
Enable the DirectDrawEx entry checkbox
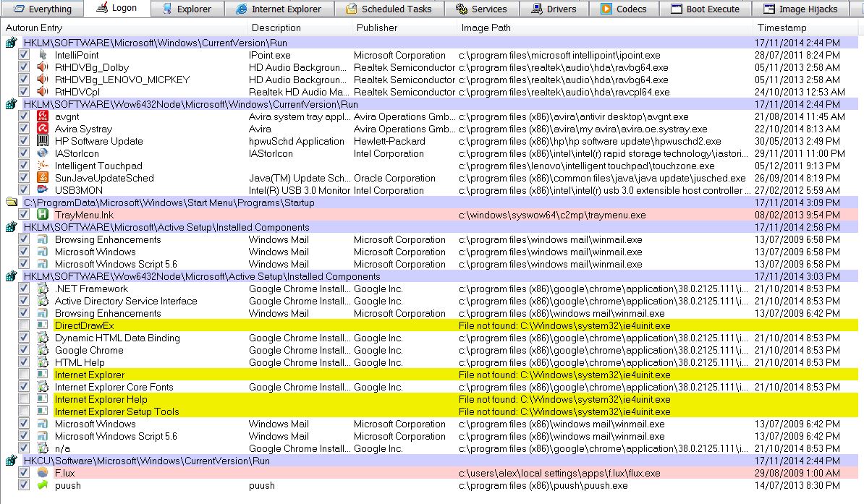[x=24, y=325]
